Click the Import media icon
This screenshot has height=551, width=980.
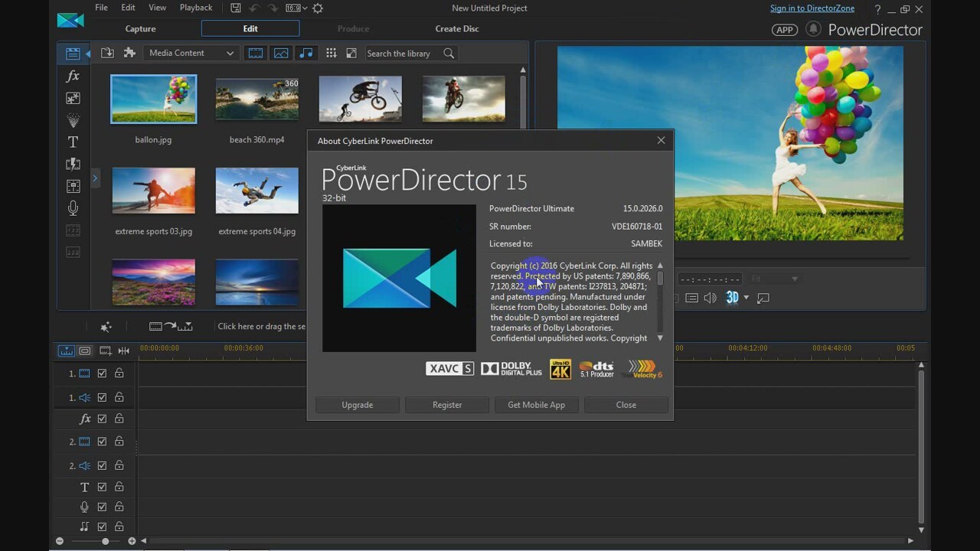[107, 53]
